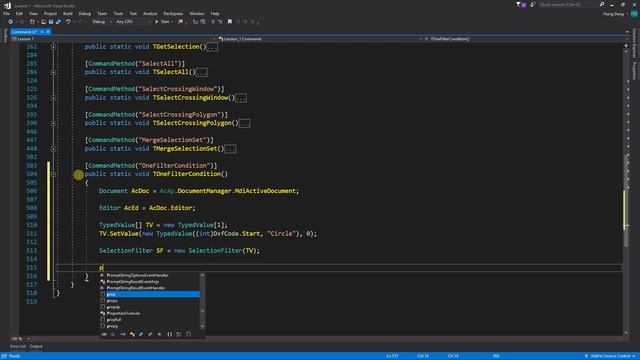The height and width of the screenshot is (360, 640).
Task: Open the Tools menu
Action: [x=118, y=13]
